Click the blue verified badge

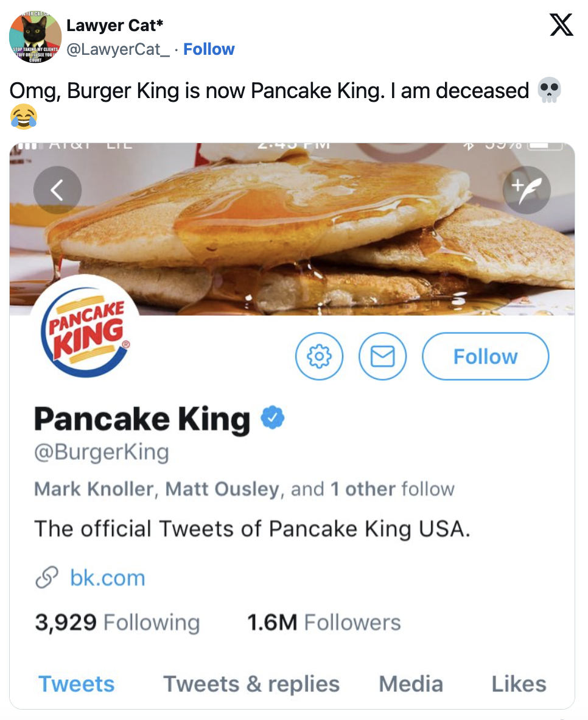click(273, 418)
